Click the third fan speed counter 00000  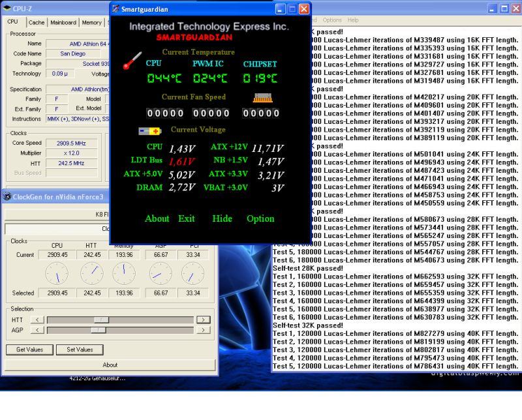click(261, 113)
